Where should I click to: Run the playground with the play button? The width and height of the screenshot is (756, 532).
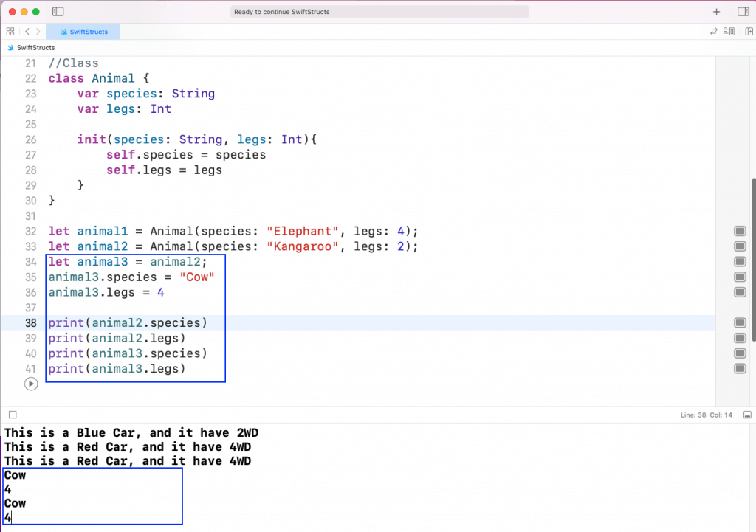point(30,384)
